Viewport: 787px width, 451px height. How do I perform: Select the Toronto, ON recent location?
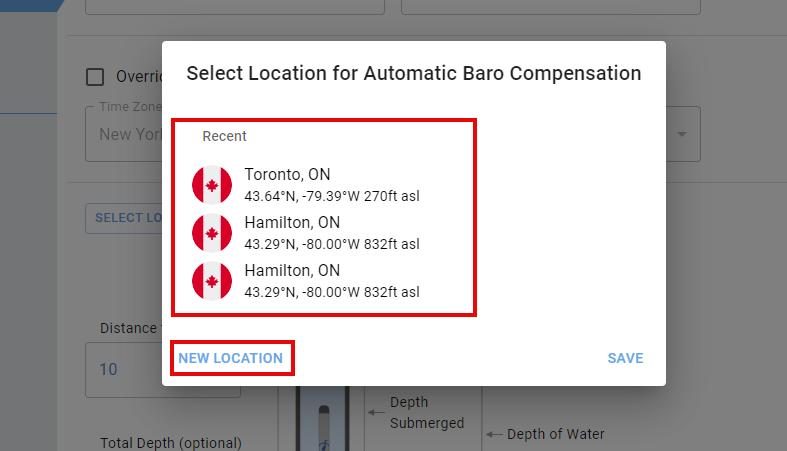[287, 175]
